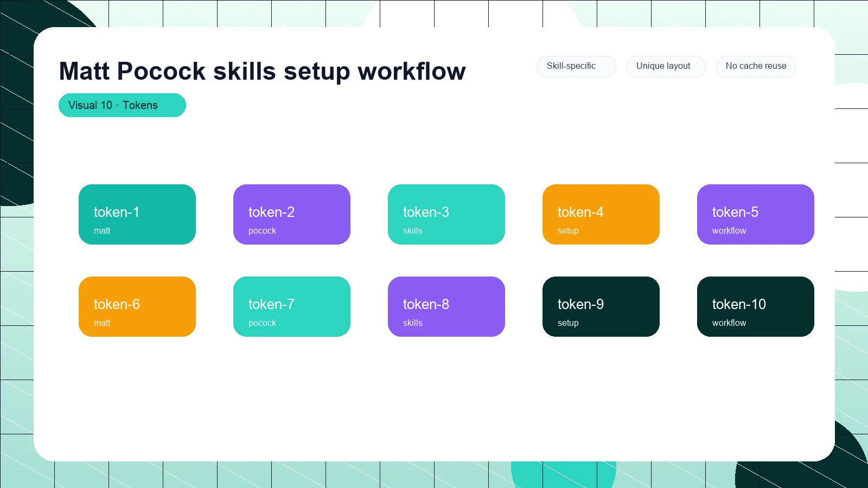The image size is (868, 488).
Task: Open the dark token-9 setup card
Action: [x=601, y=306]
